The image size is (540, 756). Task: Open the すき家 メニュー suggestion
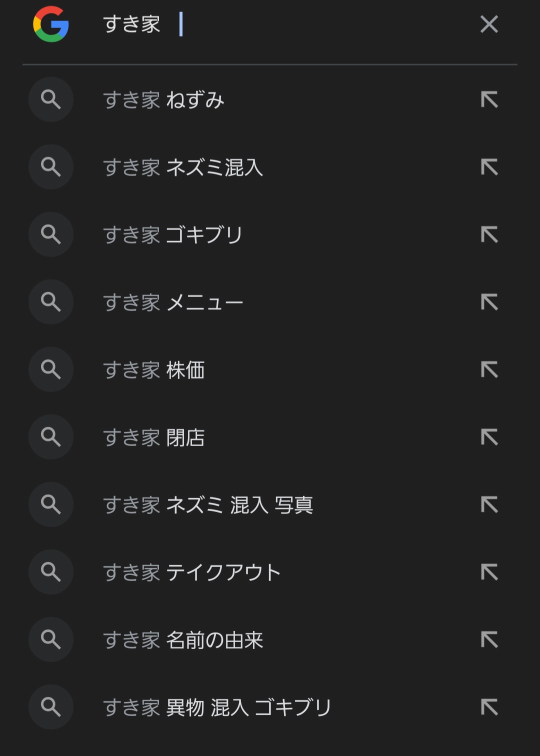(173, 302)
